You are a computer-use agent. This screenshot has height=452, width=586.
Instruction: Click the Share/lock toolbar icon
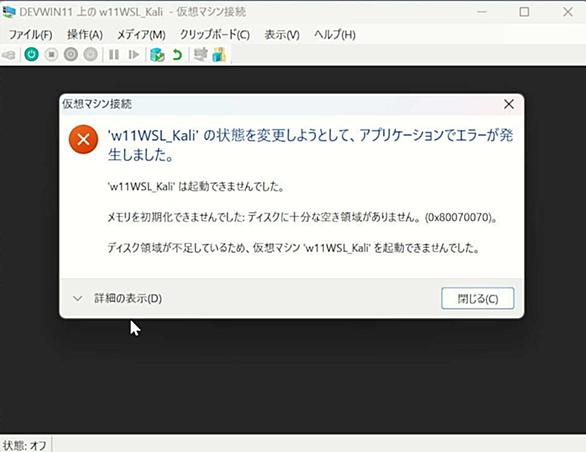(x=219, y=55)
